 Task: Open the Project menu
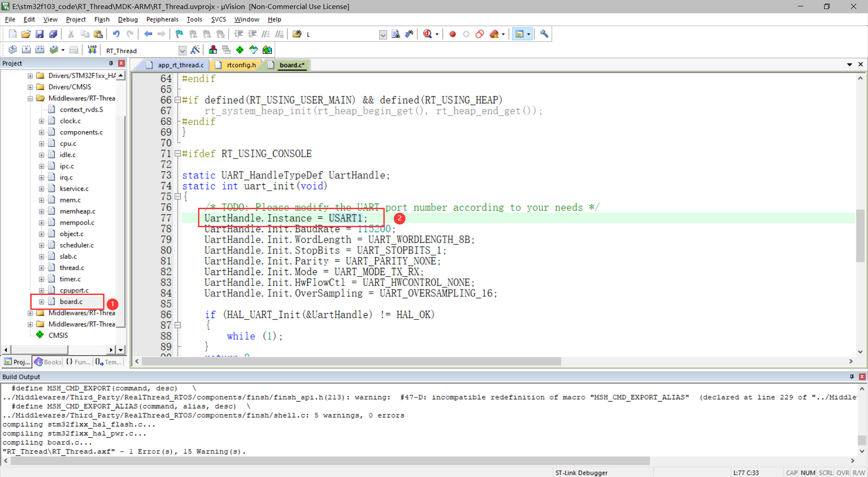pos(75,19)
